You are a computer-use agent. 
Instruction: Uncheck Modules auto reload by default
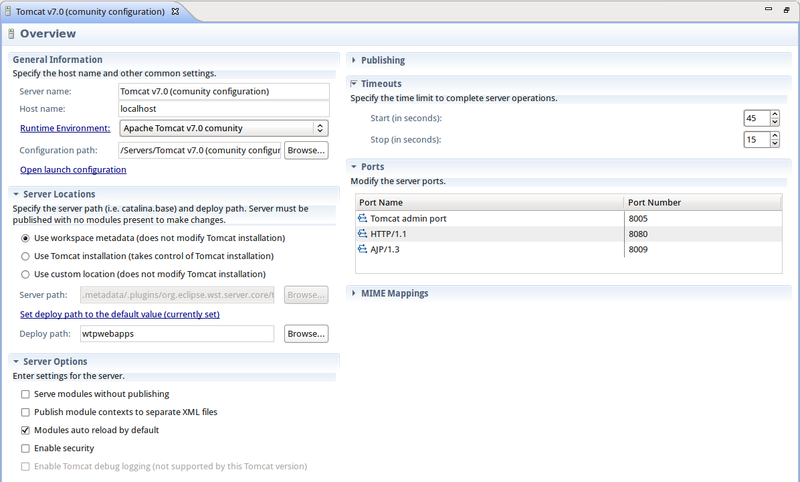pos(26,430)
